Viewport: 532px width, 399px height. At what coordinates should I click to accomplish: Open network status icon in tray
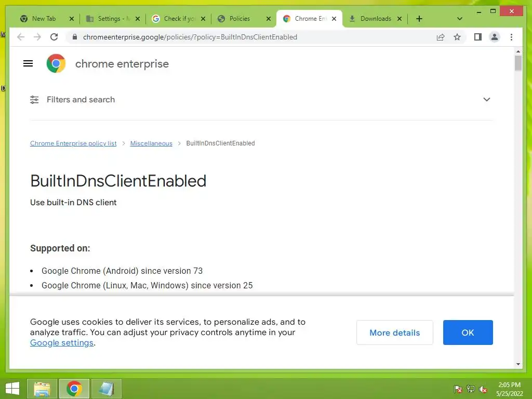[x=471, y=389]
